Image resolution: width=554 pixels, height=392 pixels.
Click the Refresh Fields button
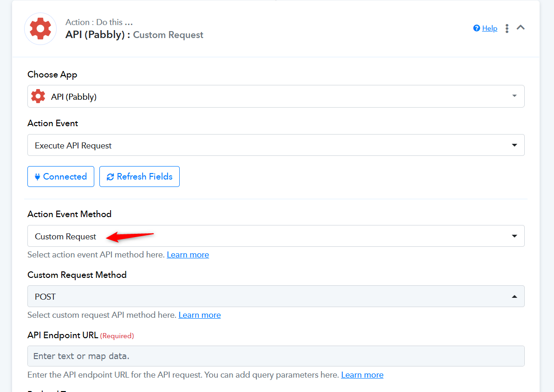140,176
